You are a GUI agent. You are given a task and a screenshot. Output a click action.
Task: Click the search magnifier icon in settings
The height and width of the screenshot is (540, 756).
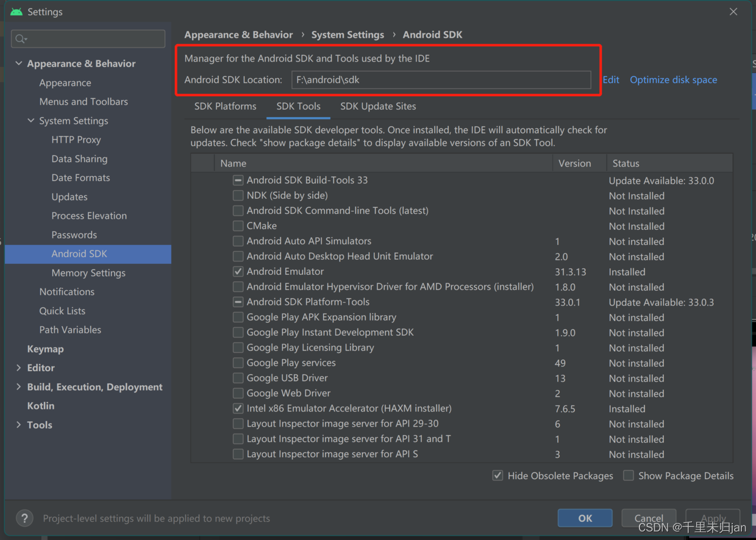pos(21,39)
